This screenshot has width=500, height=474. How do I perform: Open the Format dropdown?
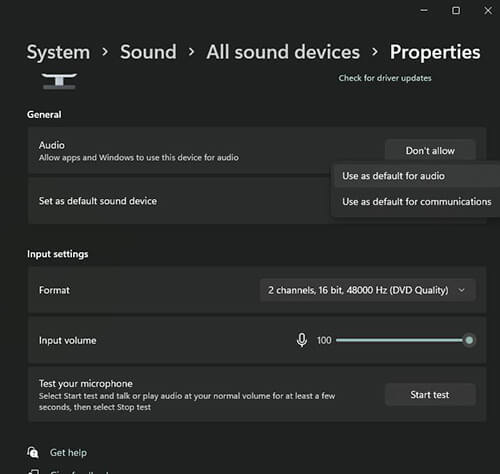click(367, 290)
